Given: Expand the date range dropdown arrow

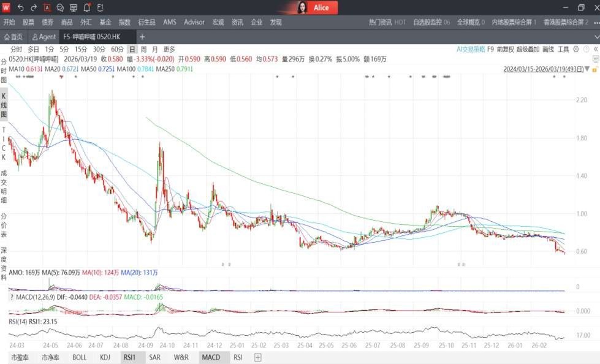Looking at the screenshot, I should tap(587, 69).
